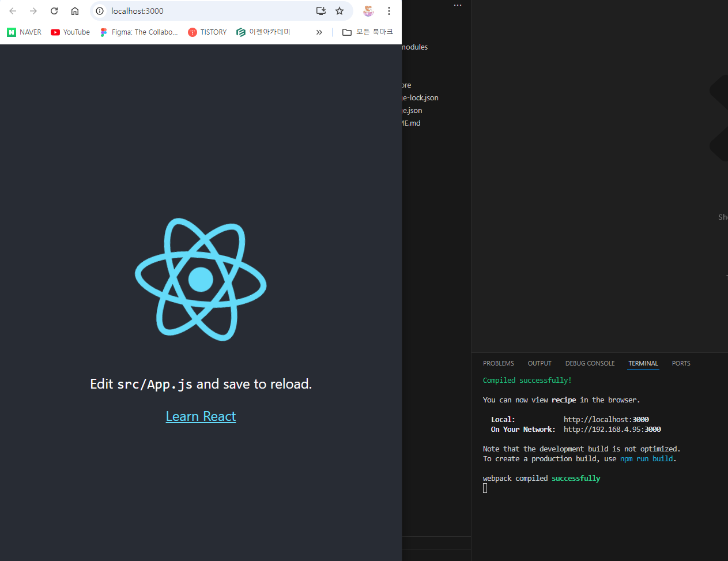Show more bookmarks with the chevron
Viewport: 728px width, 561px height.
tap(319, 32)
